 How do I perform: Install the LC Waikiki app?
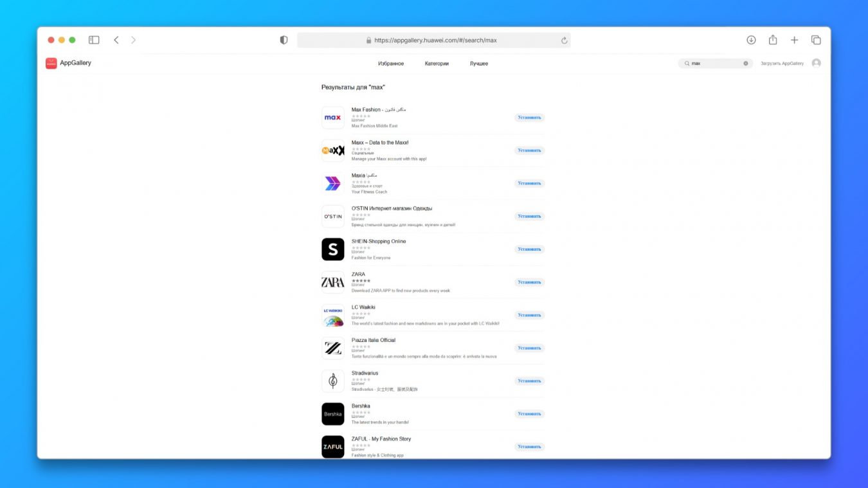coord(529,315)
